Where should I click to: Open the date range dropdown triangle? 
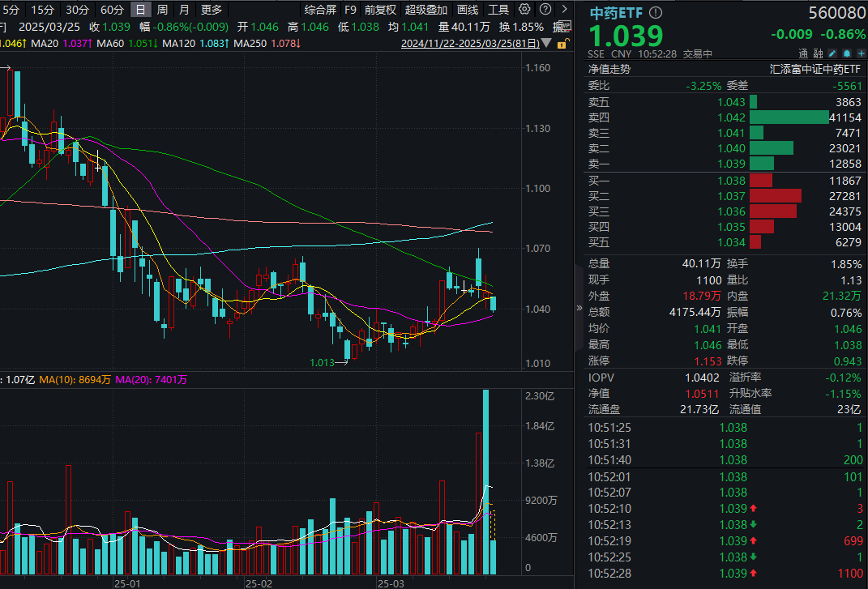tap(545, 43)
